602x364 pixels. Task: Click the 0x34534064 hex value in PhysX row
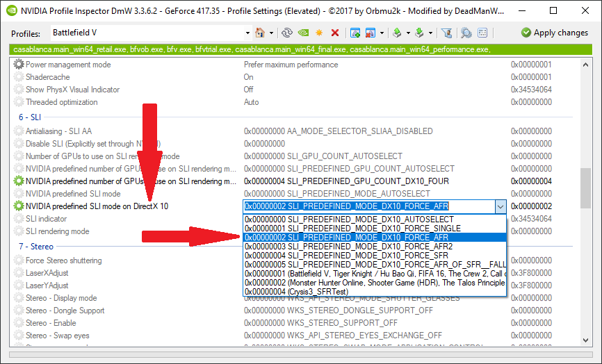(x=531, y=90)
